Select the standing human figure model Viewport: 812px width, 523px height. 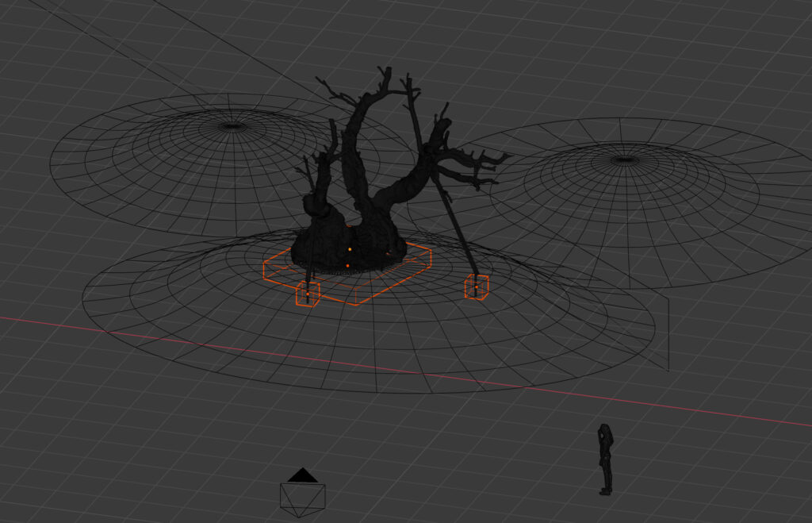pyautogui.click(x=605, y=460)
